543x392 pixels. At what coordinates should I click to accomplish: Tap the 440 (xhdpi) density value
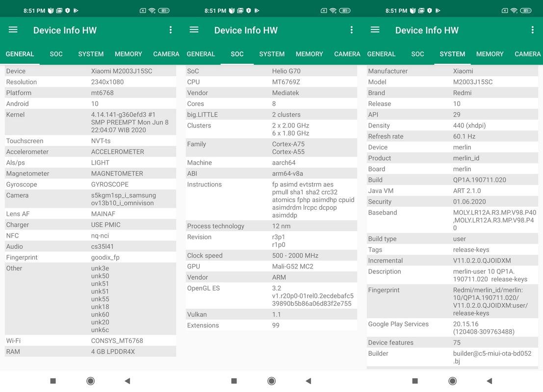click(469, 125)
